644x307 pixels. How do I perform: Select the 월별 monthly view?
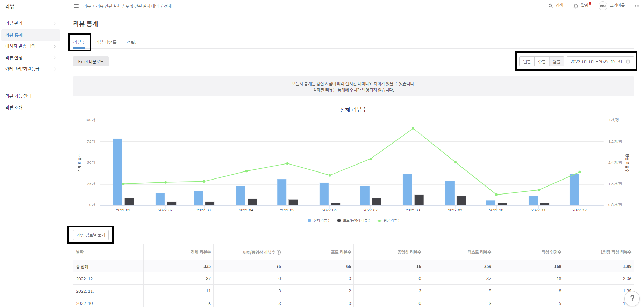(556, 61)
